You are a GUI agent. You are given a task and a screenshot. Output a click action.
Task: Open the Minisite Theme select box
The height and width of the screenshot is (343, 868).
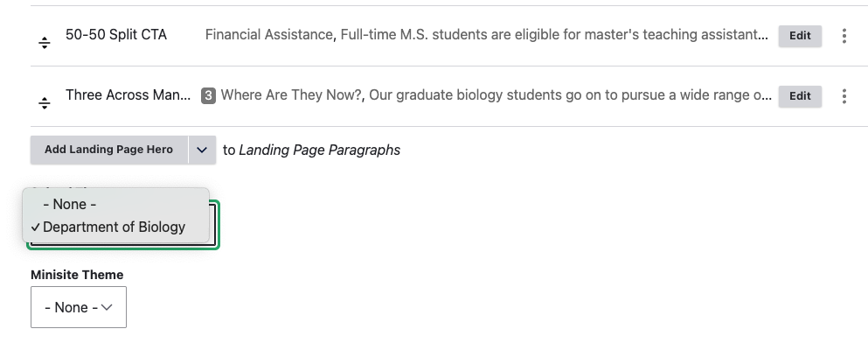tap(79, 307)
